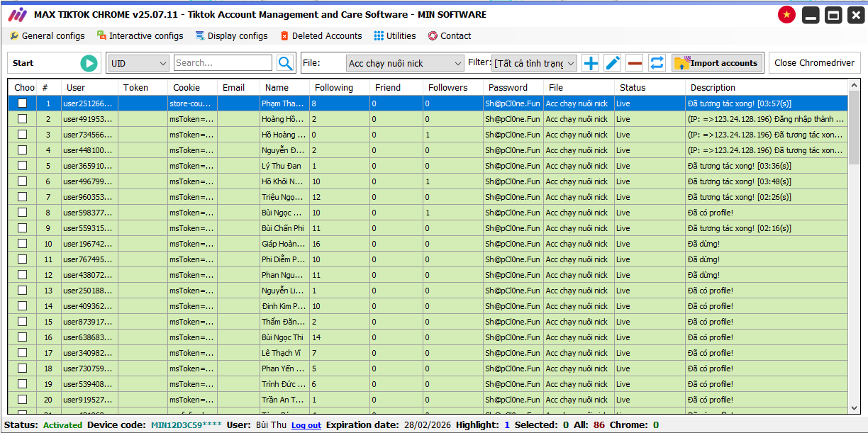Click expiration date '28/02/2026'

point(427,425)
